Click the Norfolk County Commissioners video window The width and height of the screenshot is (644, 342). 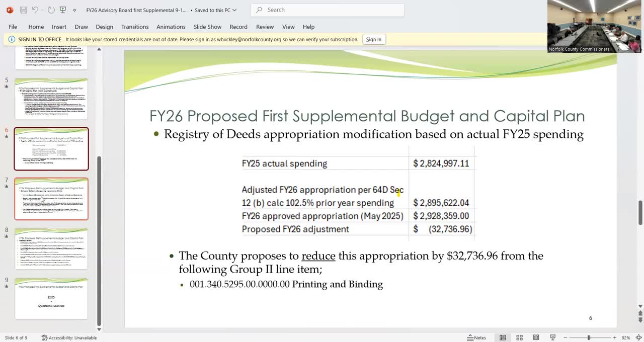click(594, 26)
